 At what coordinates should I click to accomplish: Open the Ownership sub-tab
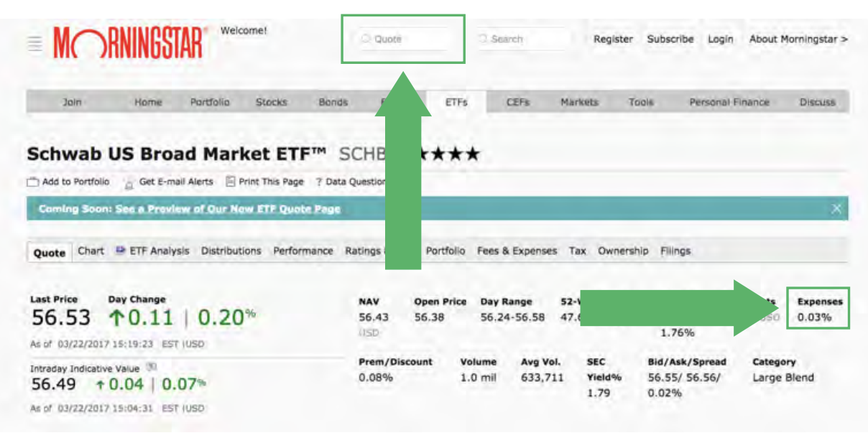point(623,251)
